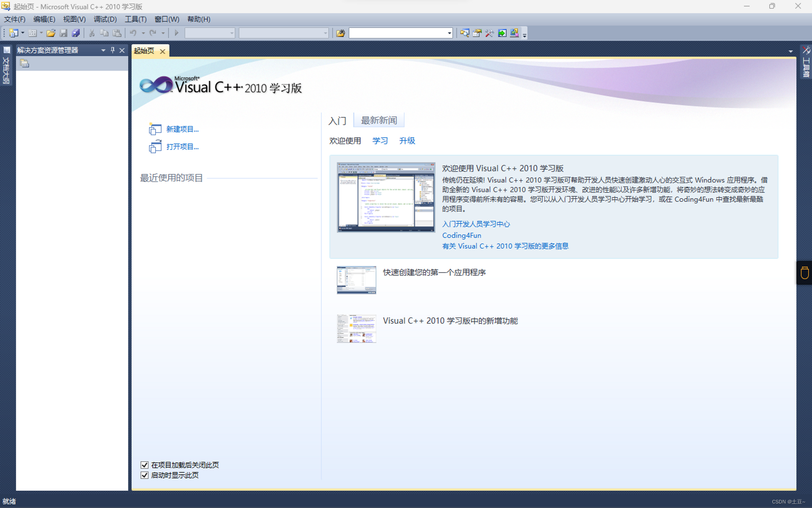Click the Save floppy disk icon
Viewport: 812px width, 508px height.
63,33
